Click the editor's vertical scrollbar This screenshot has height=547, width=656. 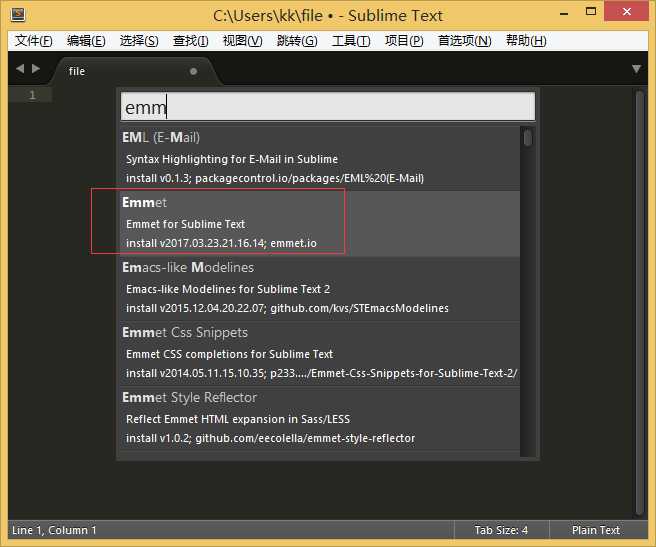639,303
